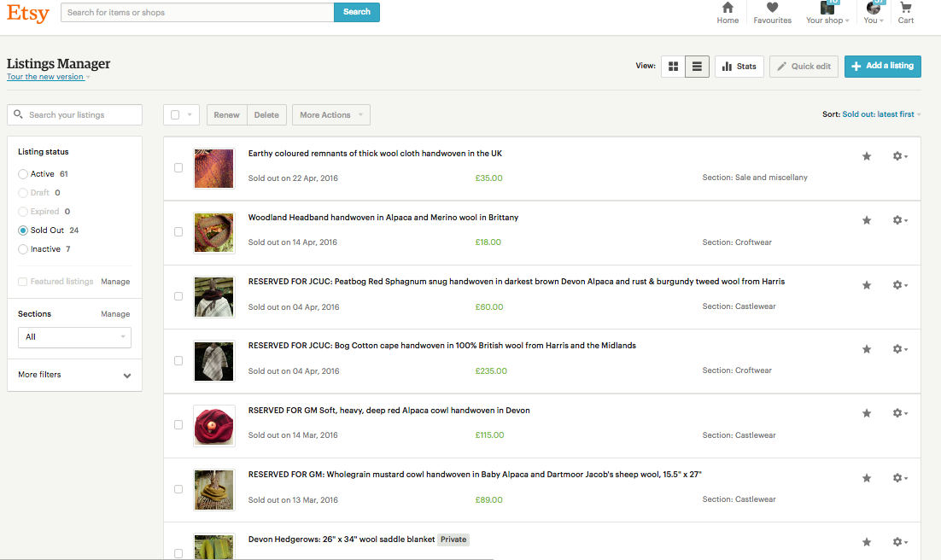Select the Active listing status radio

point(23,174)
